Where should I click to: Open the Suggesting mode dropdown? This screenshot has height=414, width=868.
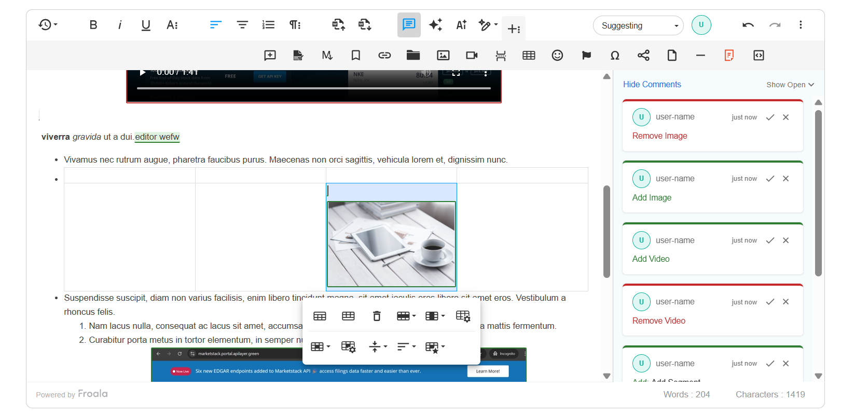click(638, 25)
